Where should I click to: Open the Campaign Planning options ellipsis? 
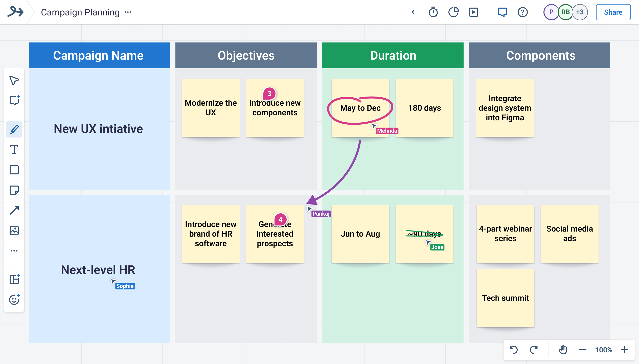[128, 12]
